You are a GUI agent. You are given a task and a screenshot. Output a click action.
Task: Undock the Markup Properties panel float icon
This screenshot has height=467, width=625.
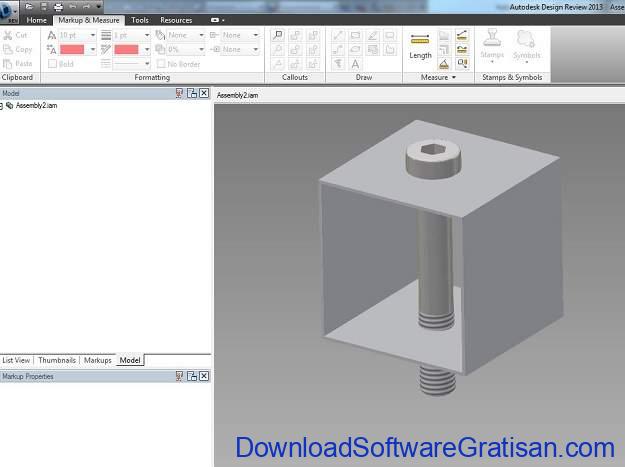click(x=192, y=376)
